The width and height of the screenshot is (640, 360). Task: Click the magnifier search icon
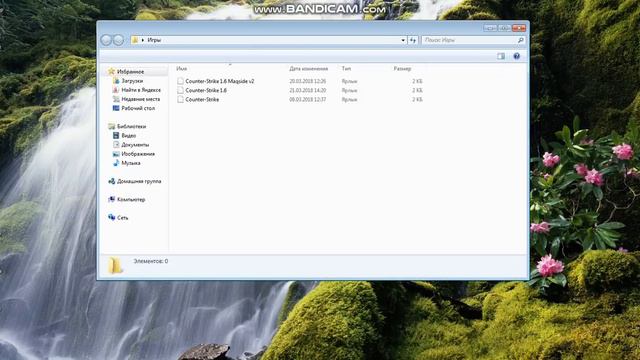coord(520,40)
